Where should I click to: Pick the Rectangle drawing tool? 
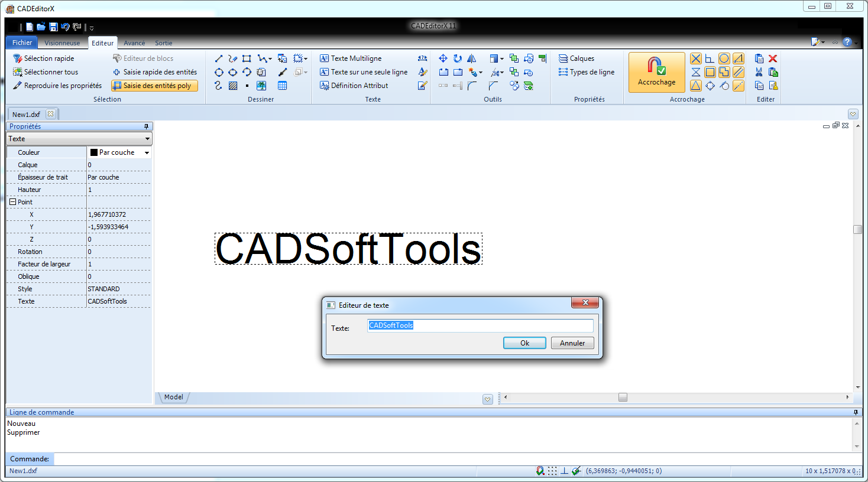(247, 58)
